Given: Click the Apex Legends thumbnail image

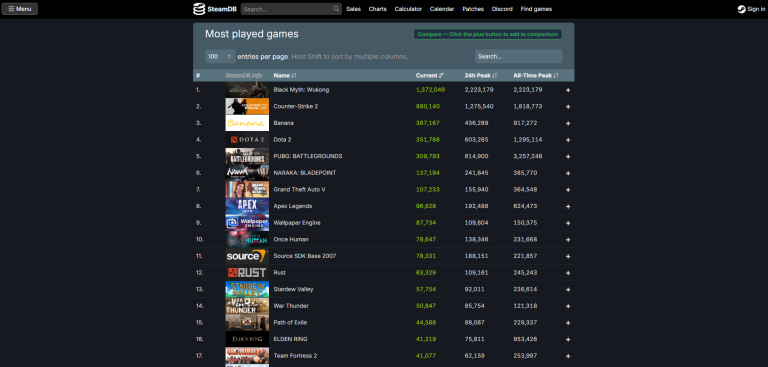Looking at the screenshot, I should (247, 206).
